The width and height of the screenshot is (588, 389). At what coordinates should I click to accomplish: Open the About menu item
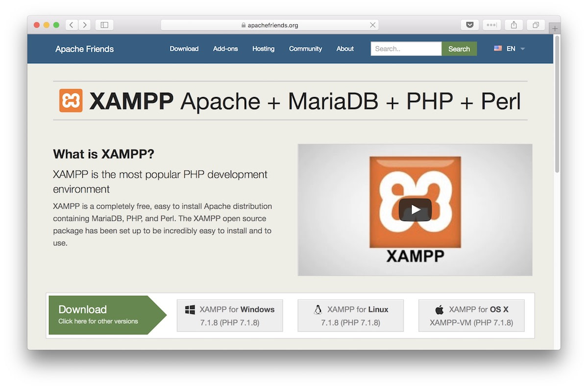tap(345, 49)
